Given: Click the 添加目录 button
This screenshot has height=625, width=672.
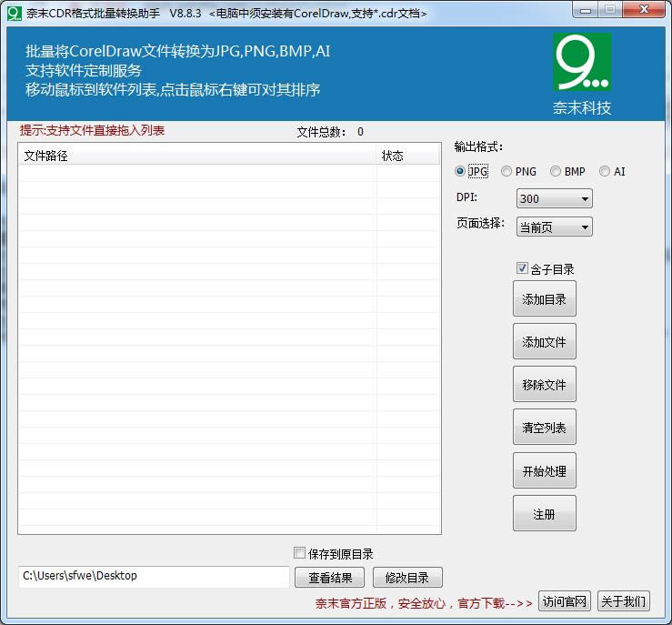Looking at the screenshot, I should pos(545,298).
